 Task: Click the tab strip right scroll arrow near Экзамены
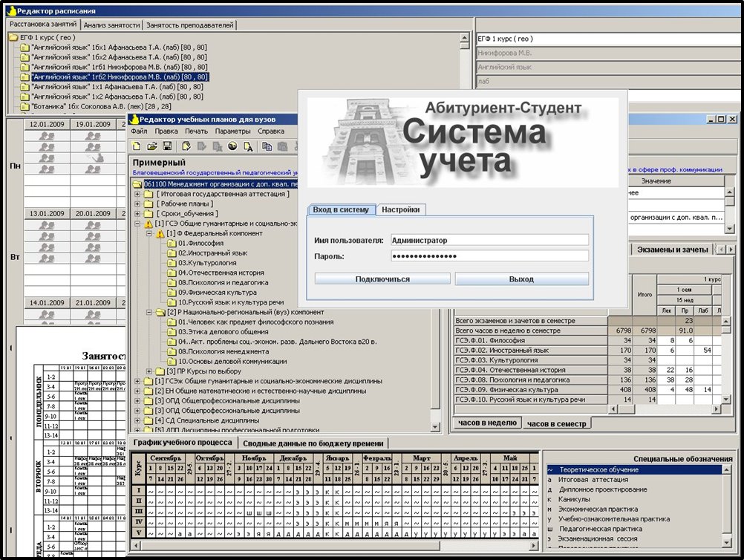731,250
